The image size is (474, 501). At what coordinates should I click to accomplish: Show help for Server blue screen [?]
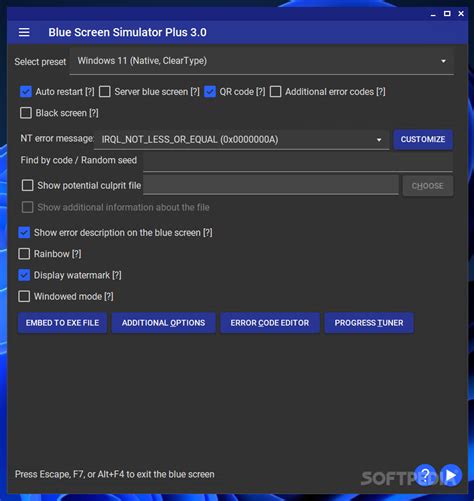coord(195,92)
